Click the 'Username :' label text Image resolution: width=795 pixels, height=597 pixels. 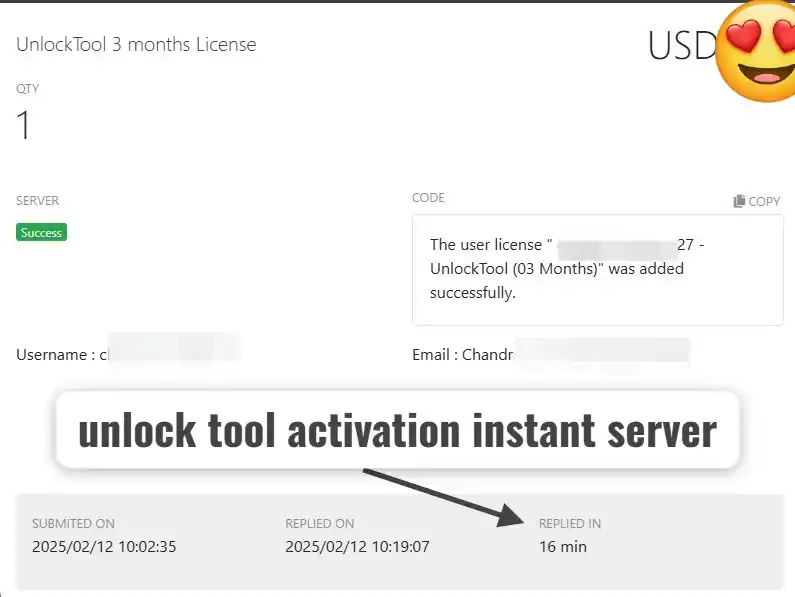click(56, 355)
